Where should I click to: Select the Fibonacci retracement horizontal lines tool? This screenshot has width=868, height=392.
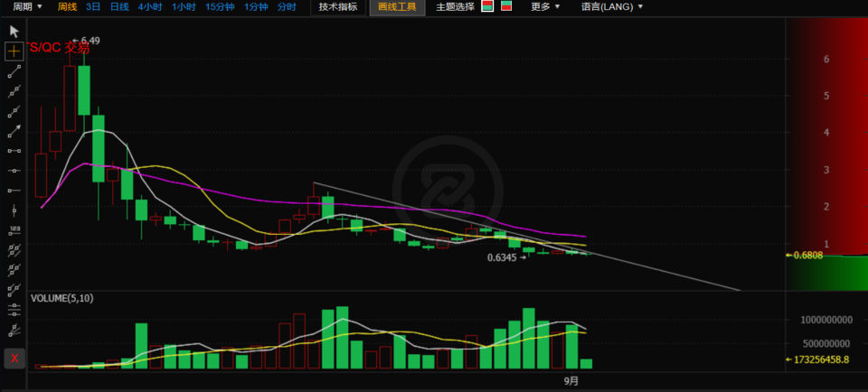pos(14,310)
